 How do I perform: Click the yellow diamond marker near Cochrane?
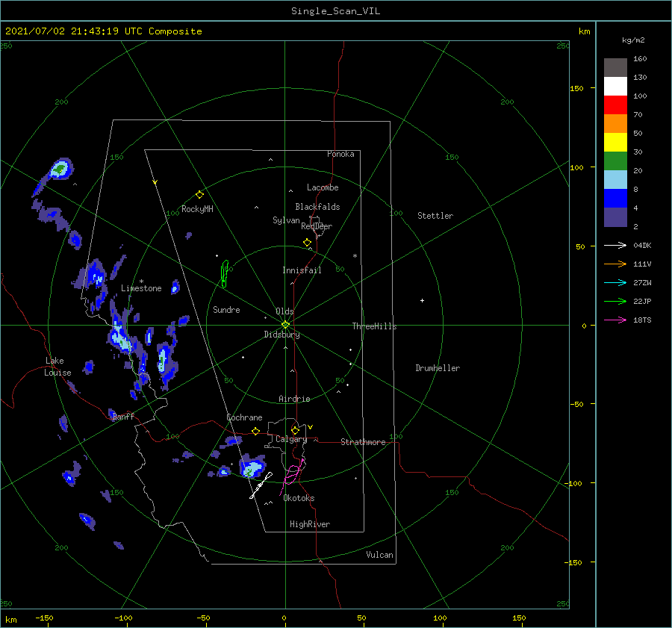click(x=256, y=432)
